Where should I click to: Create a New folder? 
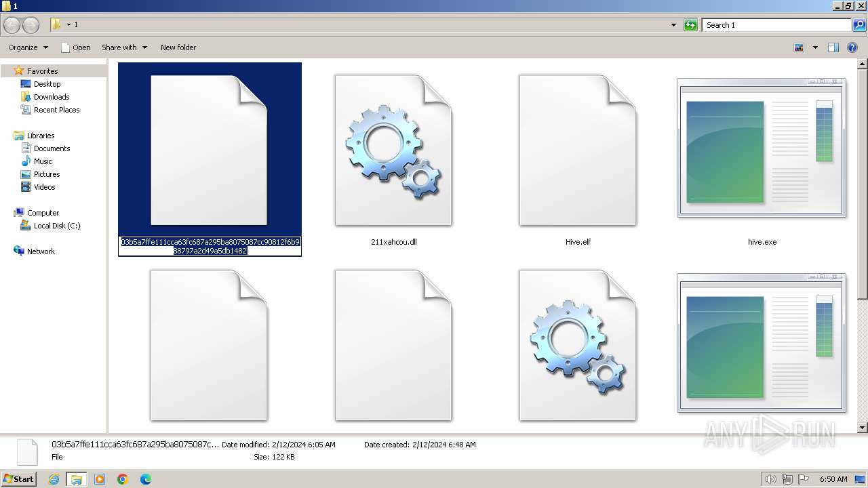pyautogui.click(x=178, y=47)
